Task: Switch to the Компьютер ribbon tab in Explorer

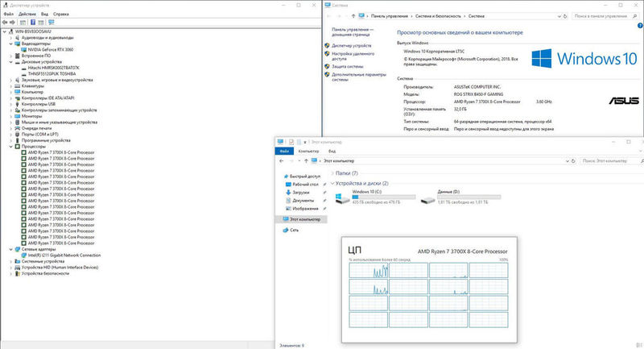Action: coord(308,152)
